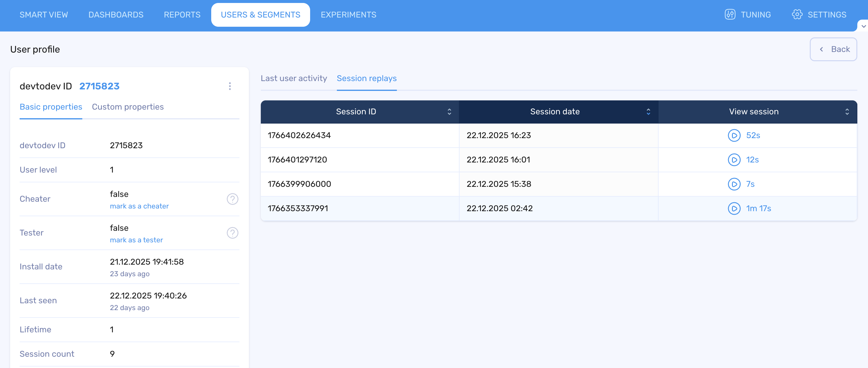Sort table by Session date
868x368 pixels.
[648, 112]
